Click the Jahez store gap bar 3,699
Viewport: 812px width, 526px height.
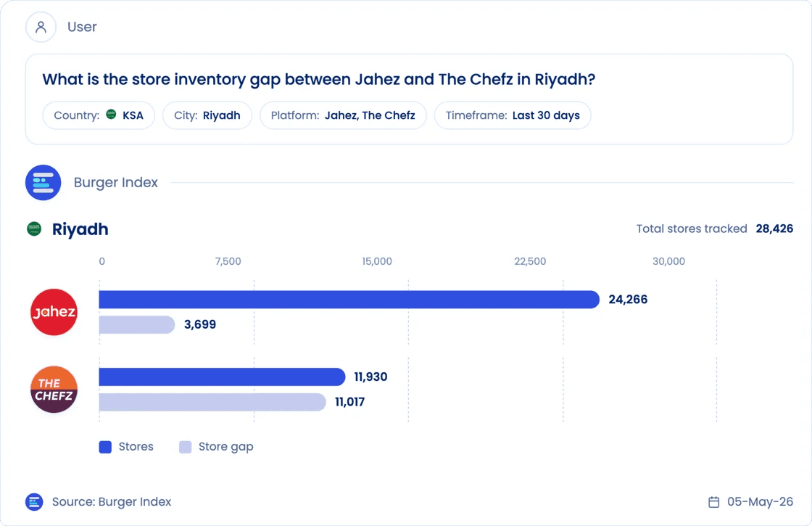(137, 325)
